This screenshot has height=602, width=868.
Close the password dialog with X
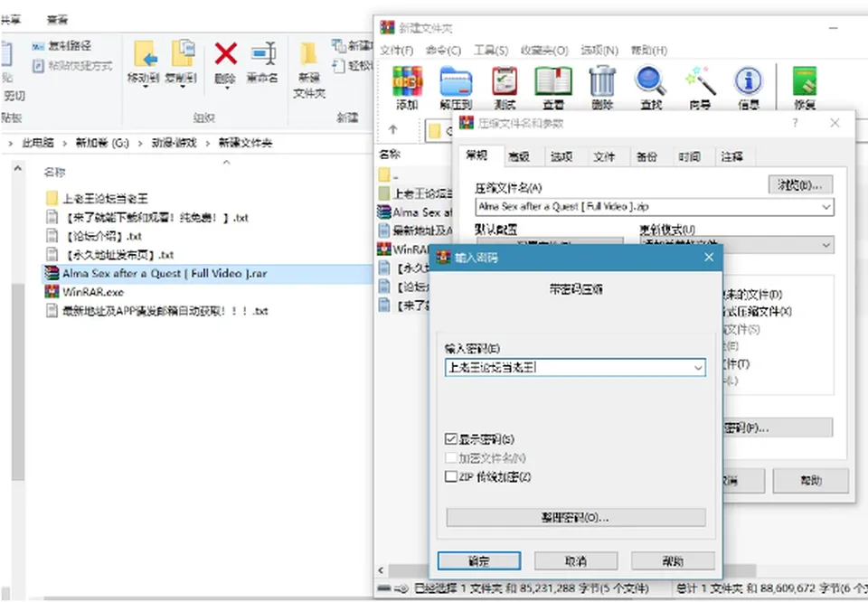point(709,258)
